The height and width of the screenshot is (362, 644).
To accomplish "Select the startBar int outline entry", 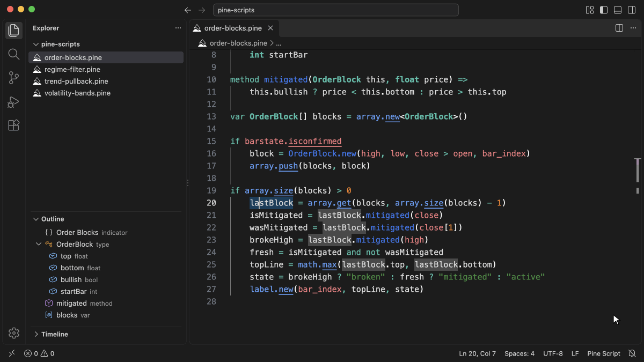I will (106, 291).
